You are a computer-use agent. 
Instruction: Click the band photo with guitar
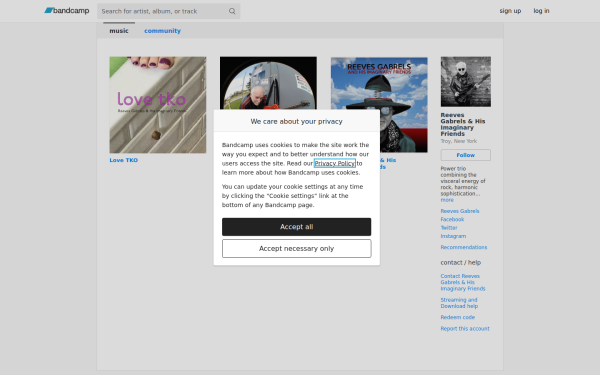[466, 82]
